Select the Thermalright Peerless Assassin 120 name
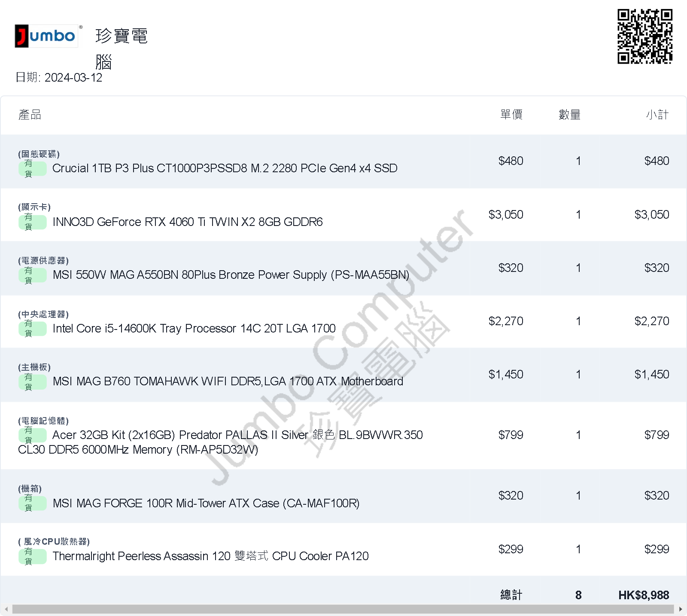687x616 pixels. point(210,556)
